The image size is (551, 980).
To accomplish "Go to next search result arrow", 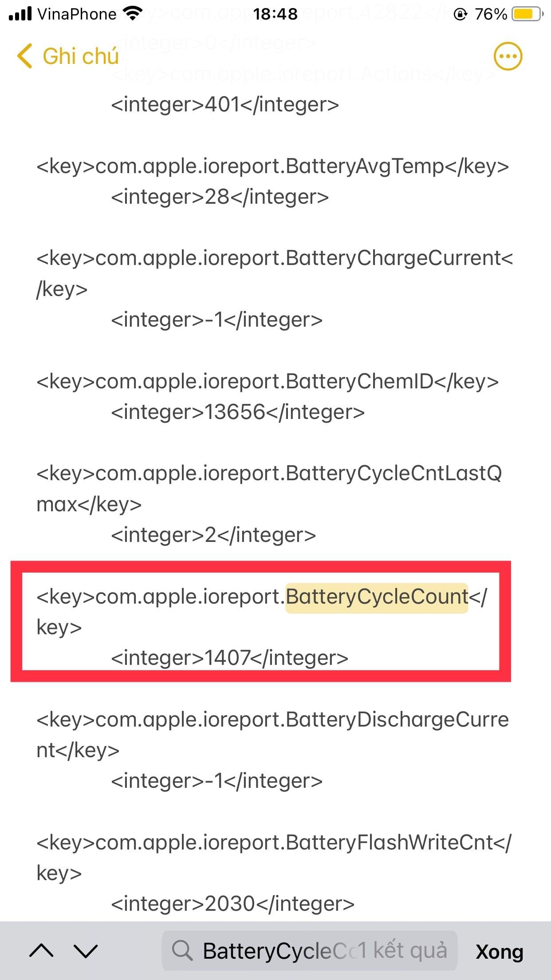I will tap(85, 951).
